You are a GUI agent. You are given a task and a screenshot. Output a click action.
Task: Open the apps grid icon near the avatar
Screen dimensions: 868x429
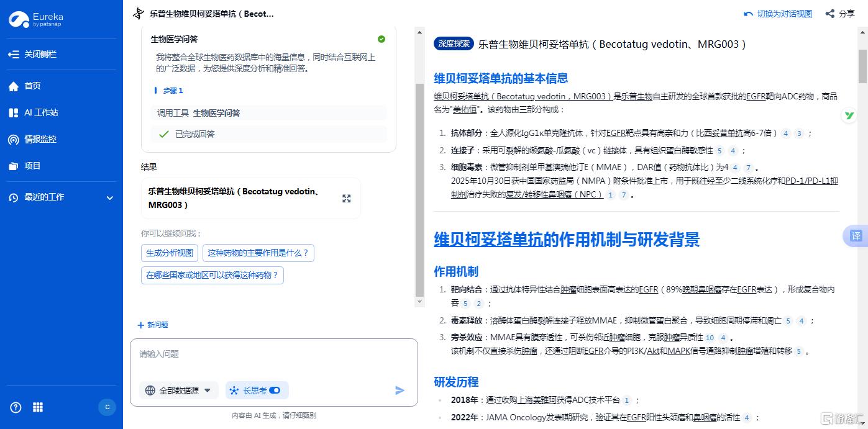[x=37, y=407]
